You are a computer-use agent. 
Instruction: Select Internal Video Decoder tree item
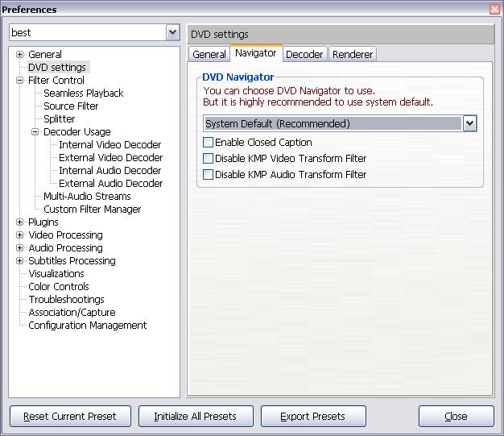(109, 145)
